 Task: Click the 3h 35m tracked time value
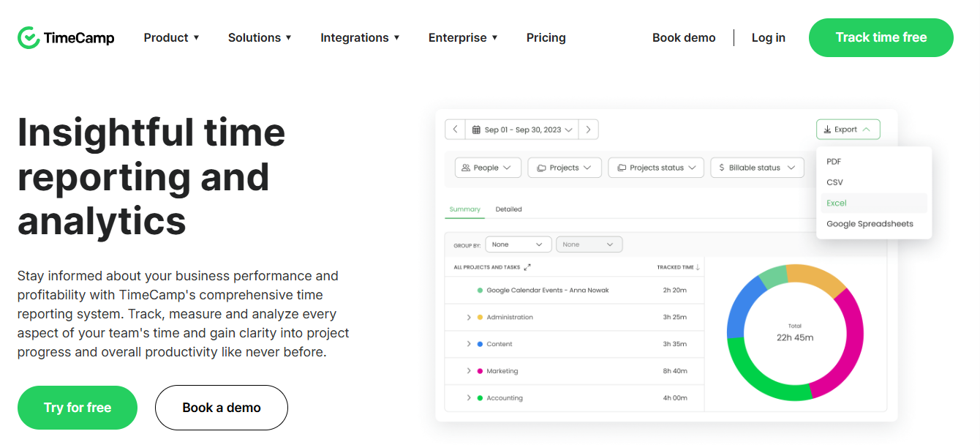click(x=675, y=344)
